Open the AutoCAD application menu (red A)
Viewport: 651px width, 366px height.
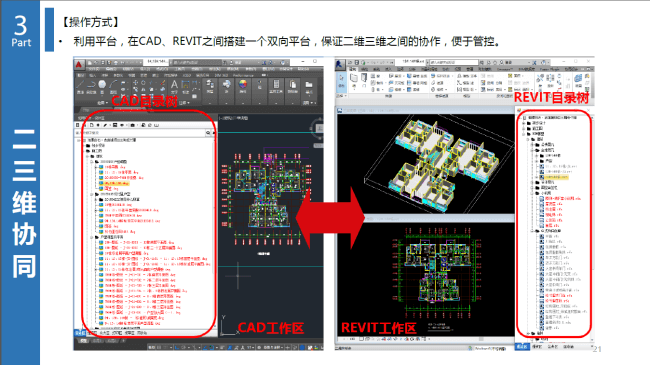pos(79,64)
